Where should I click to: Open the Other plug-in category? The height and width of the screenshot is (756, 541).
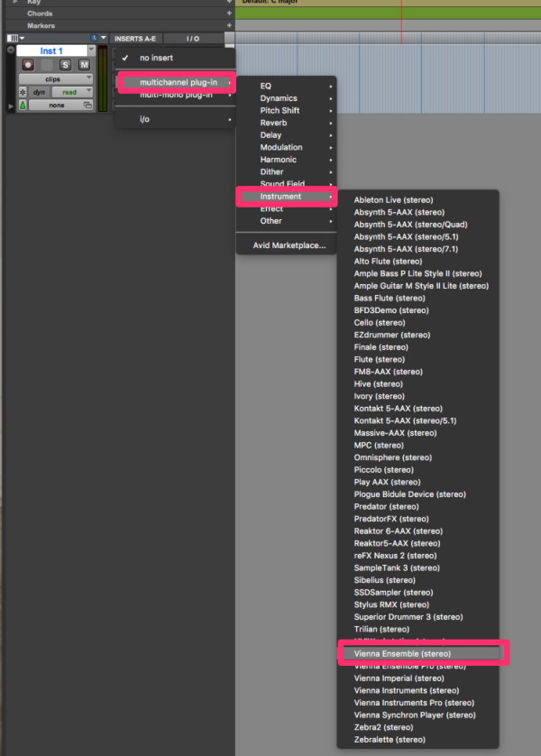[x=286, y=221]
